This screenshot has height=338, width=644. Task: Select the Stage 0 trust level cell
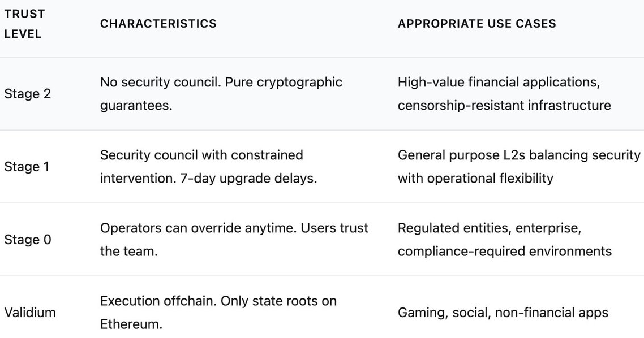point(27,240)
